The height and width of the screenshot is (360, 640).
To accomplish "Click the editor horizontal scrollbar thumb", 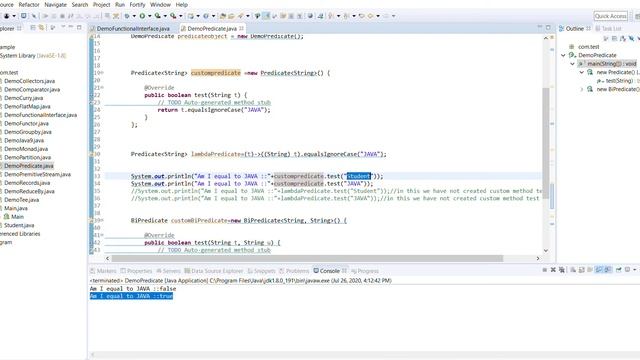I will click(307, 258).
